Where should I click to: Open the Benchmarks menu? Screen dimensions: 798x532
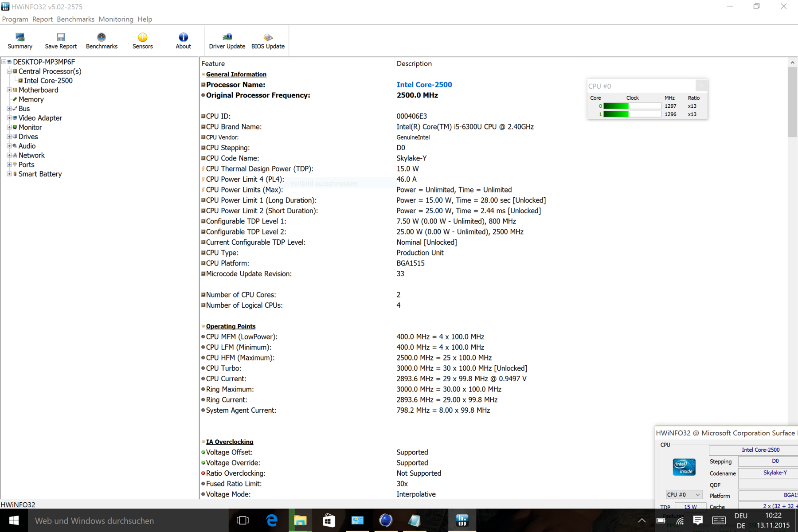pos(75,19)
